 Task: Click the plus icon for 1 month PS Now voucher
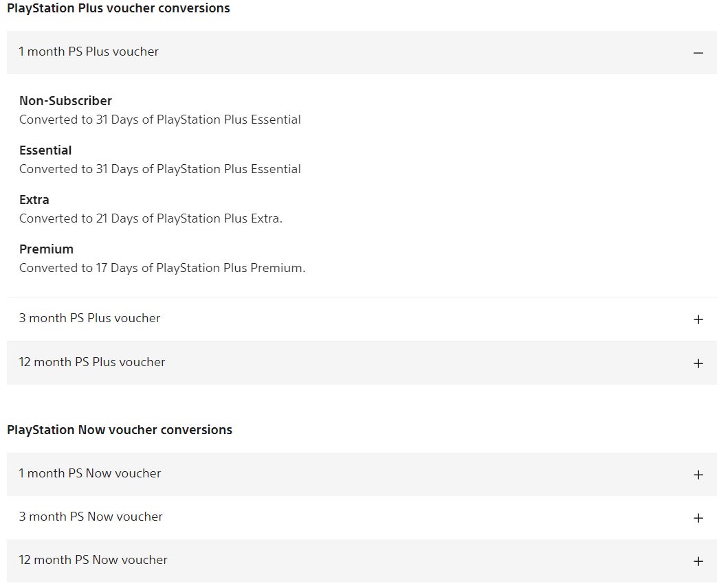[x=698, y=475]
